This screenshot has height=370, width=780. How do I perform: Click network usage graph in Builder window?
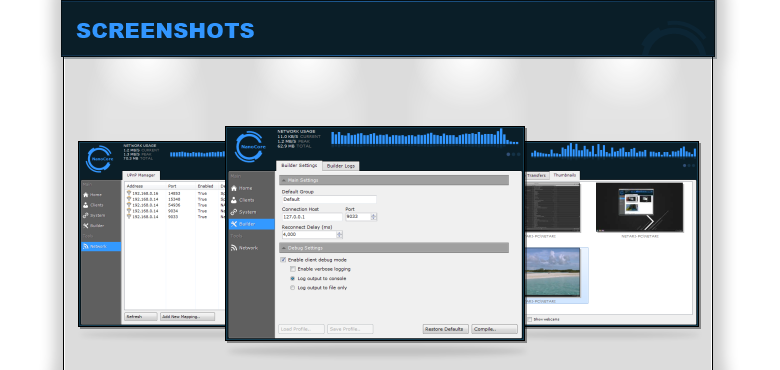coord(424,137)
